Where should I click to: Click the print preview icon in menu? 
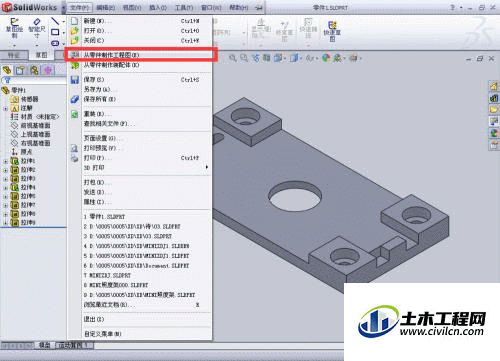pos(74,148)
